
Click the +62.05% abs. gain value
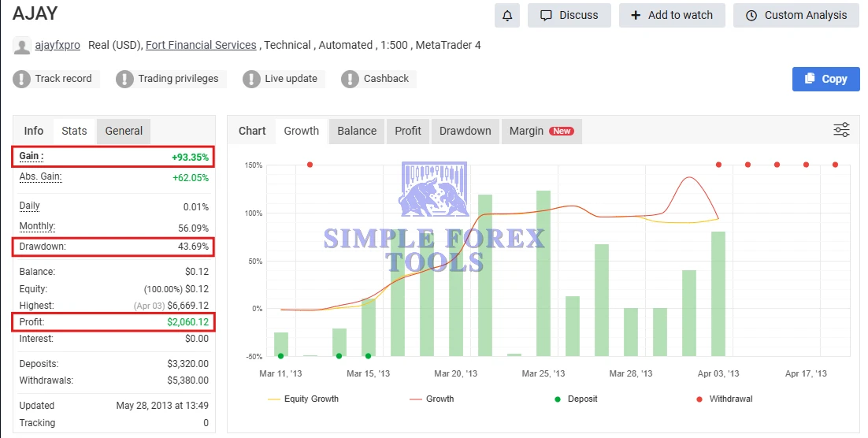pos(191,178)
